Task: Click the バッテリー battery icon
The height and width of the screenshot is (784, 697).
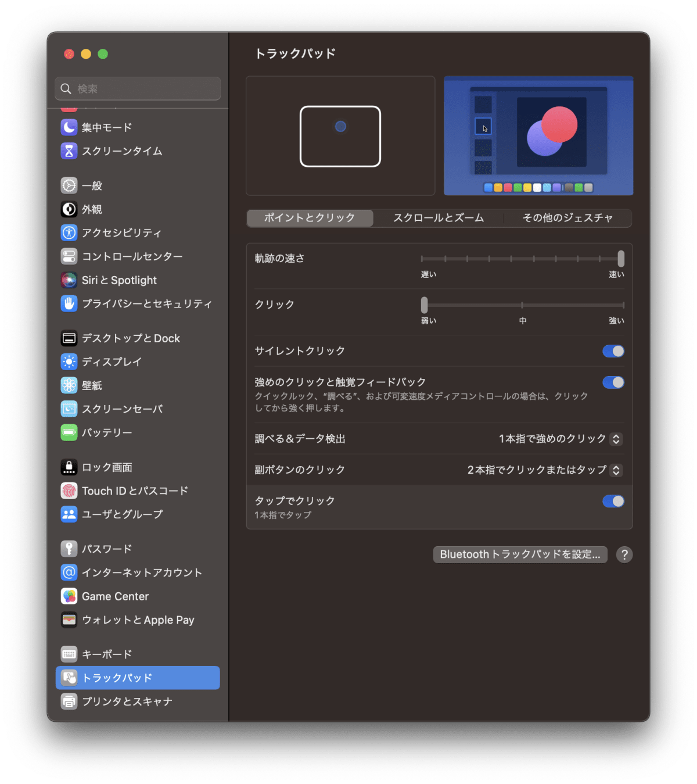Action: click(69, 432)
